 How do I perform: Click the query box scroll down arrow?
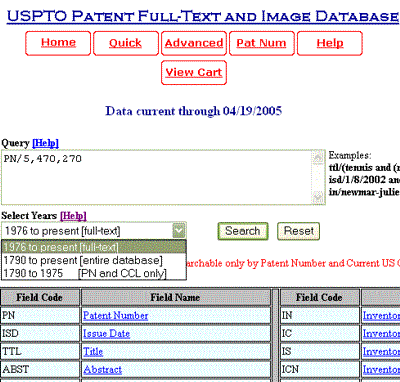click(318, 198)
